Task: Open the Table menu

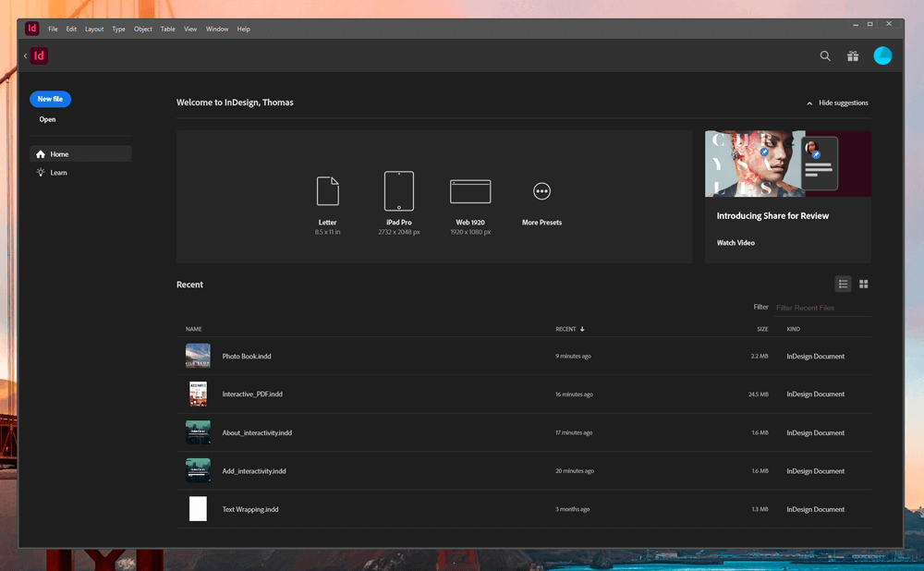Action: [x=168, y=29]
